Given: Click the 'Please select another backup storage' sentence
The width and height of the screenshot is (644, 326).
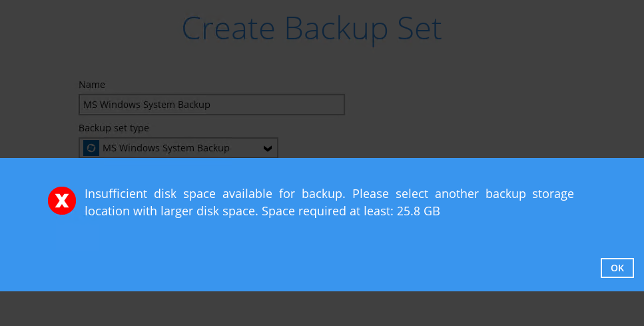Looking at the screenshot, I should [463, 194].
